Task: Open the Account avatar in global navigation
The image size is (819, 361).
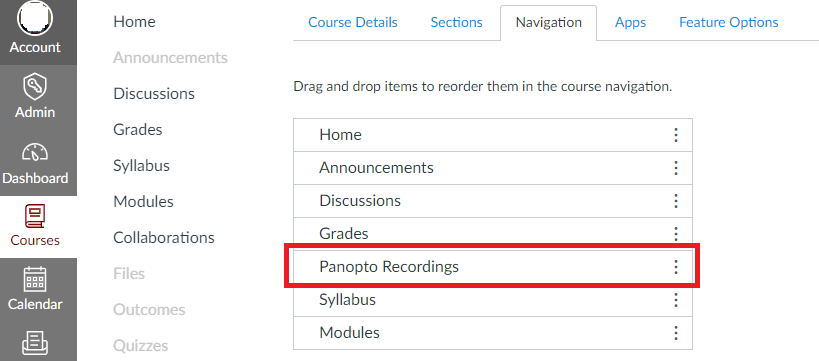Action: point(35,17)
